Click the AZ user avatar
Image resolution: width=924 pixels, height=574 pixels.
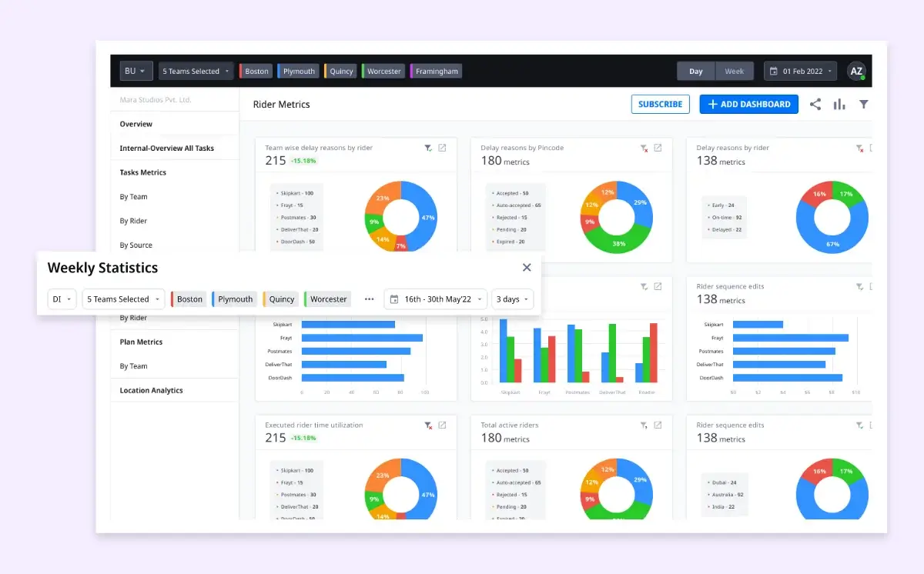[855, 72]
